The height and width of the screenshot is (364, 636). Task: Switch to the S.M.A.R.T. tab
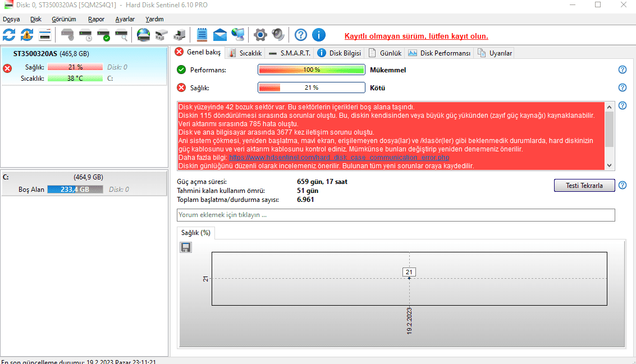[x=290, y=53]
